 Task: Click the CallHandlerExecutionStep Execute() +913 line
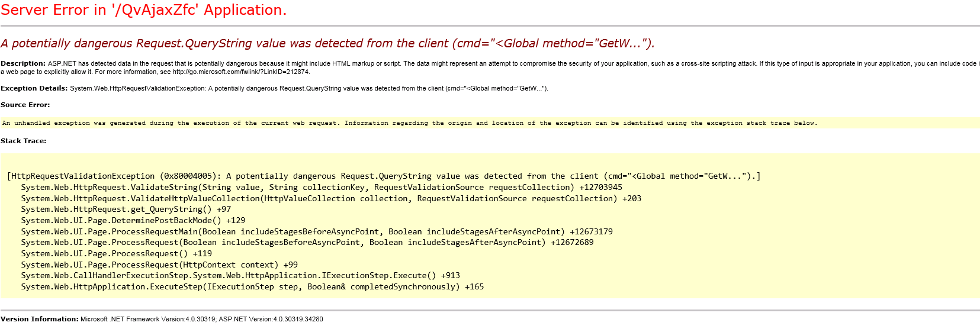[x=240, y=275]
